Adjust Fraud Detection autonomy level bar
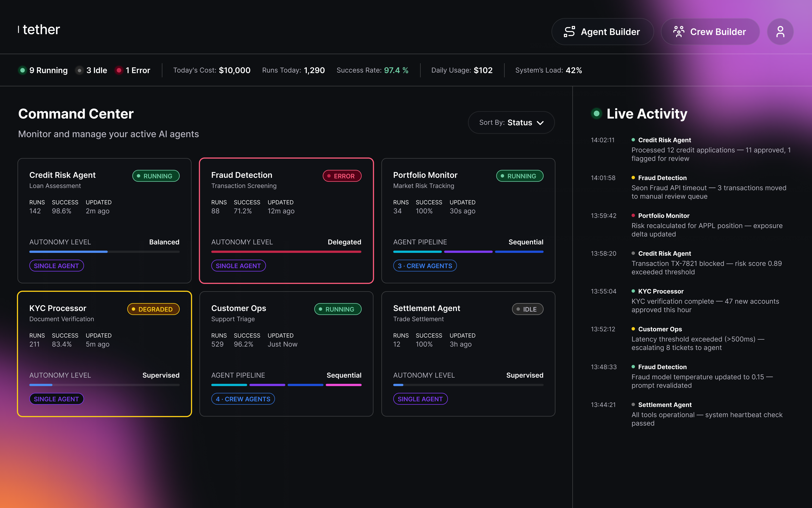Viewport: 812px width, 508px height. (286, 252)
